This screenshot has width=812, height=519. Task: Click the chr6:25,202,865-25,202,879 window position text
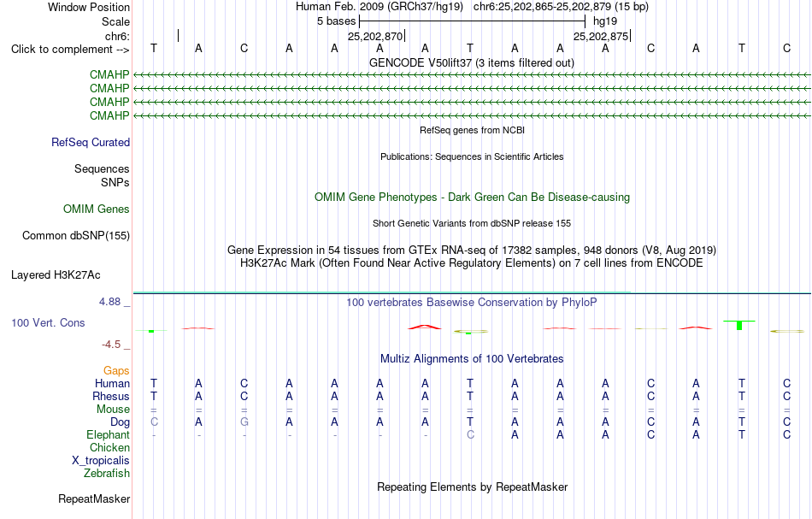[561, 7]
